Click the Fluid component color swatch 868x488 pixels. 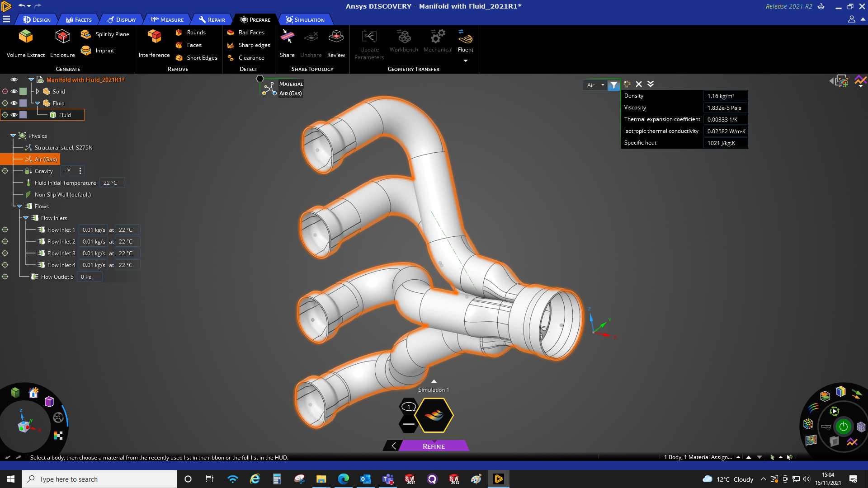(x=23, y=103)
